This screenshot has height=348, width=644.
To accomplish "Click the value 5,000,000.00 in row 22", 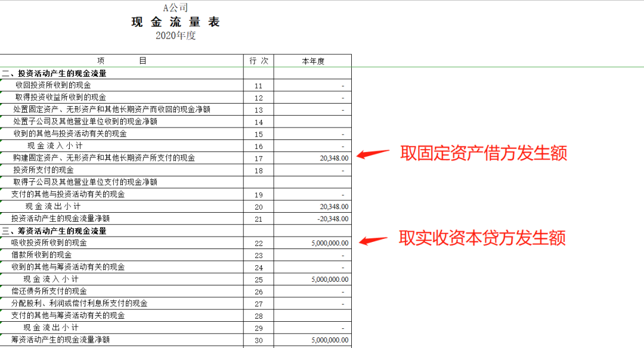I will 330,243.
